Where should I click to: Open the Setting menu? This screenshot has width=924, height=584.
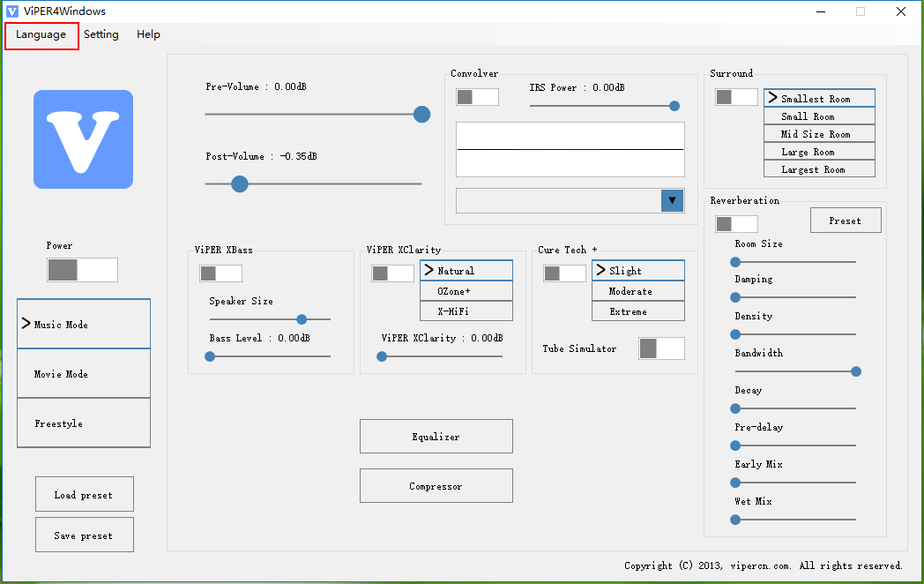101,34
